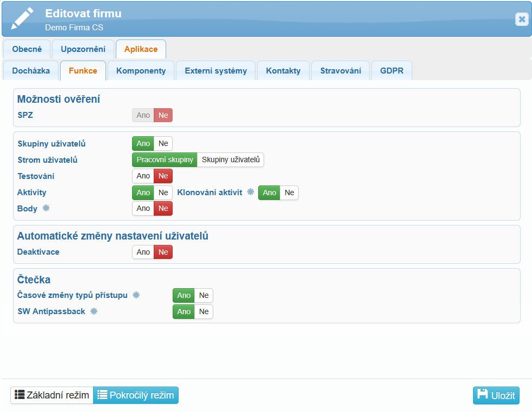Go to the Externí systémy tab
The height and width of the screenshot is (412, 532).
coord(215,71)
